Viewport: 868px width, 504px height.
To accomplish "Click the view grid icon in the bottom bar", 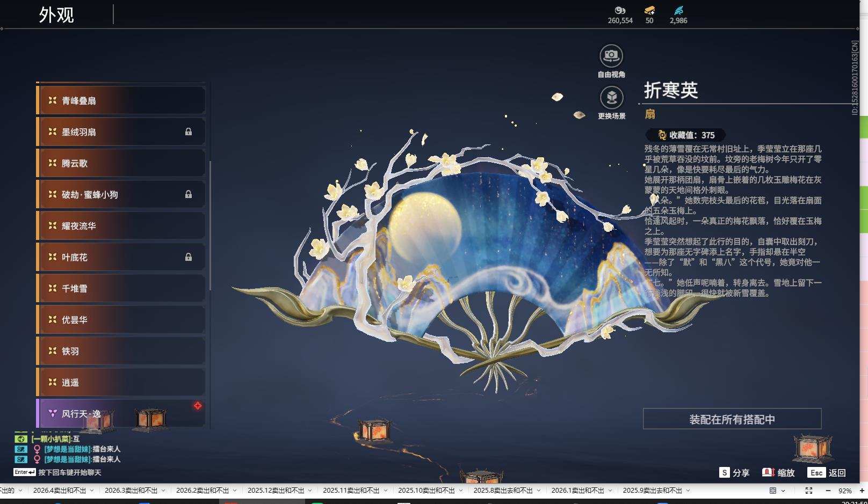I will [773, 491].
